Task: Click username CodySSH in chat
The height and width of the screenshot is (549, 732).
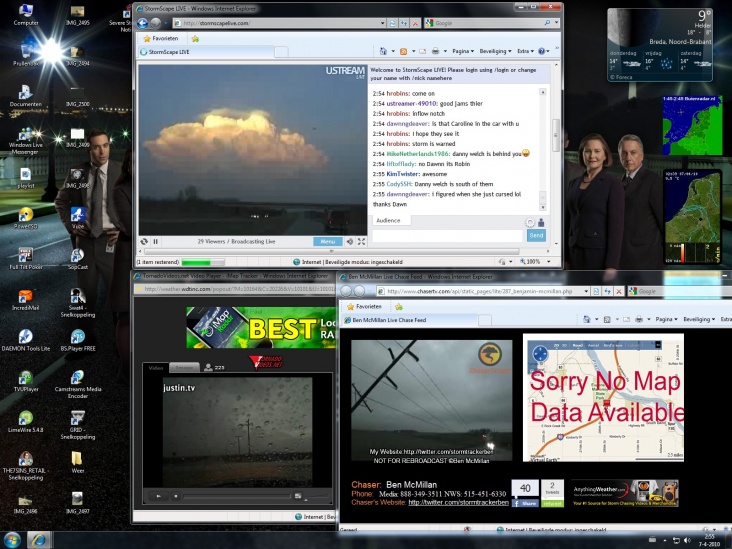Action: tap(399, 184)
